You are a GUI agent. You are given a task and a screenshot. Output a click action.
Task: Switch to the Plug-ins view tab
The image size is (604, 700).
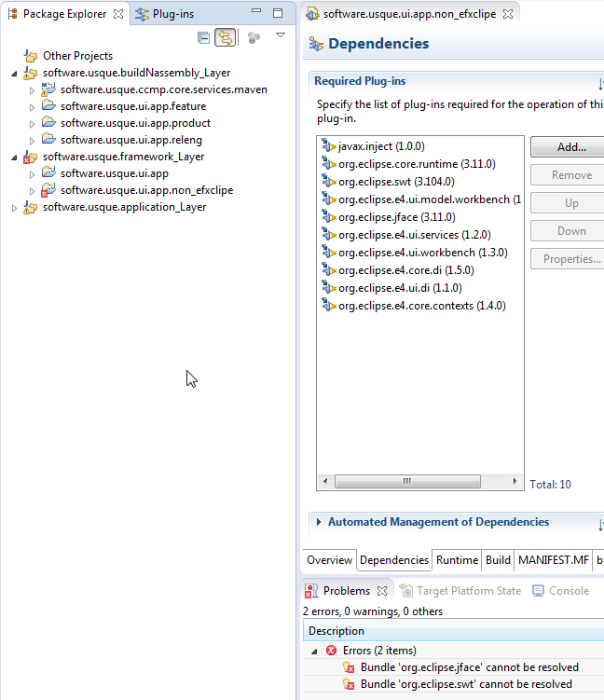pyautogui.click(x=165, y=14)
